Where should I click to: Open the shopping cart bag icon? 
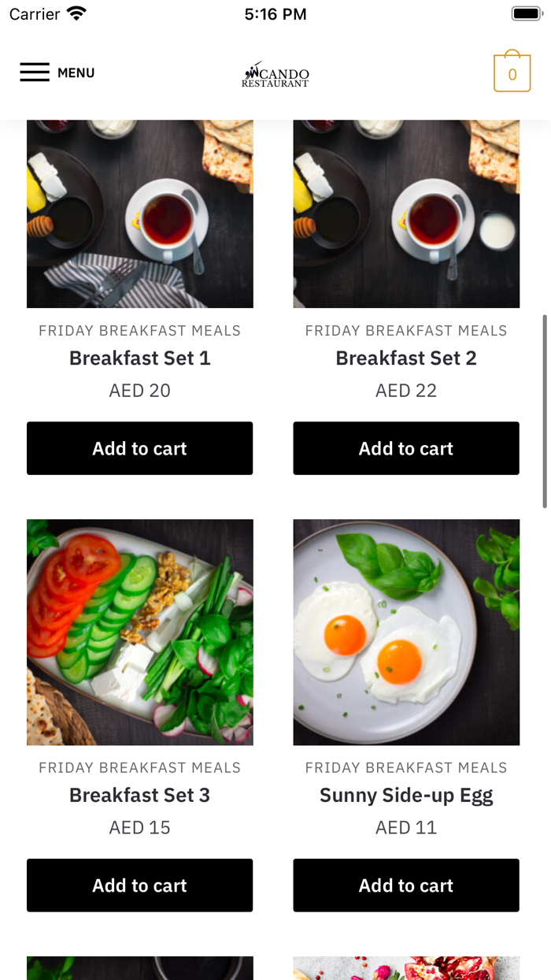coord(512,72)
